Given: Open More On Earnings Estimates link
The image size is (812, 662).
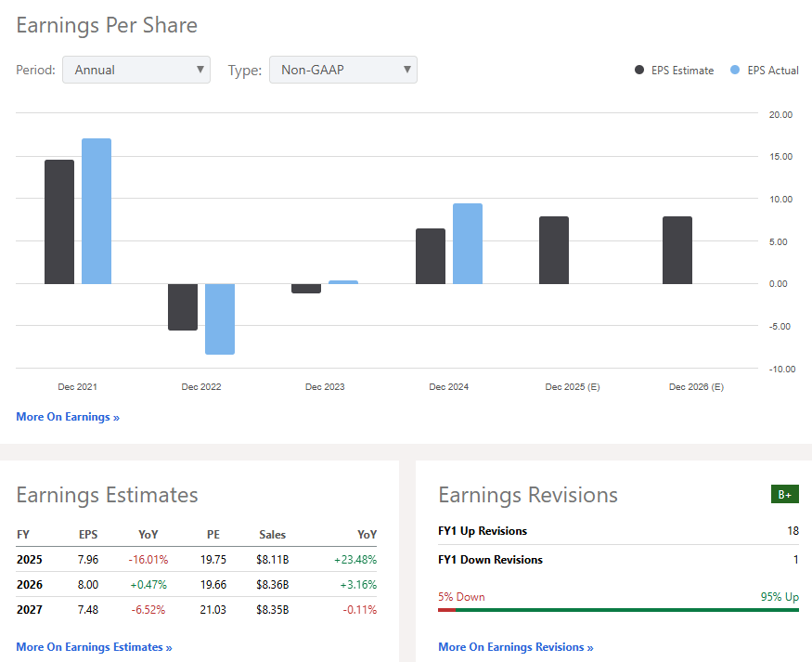Looking at the screenshot, I should coord(94,647).
